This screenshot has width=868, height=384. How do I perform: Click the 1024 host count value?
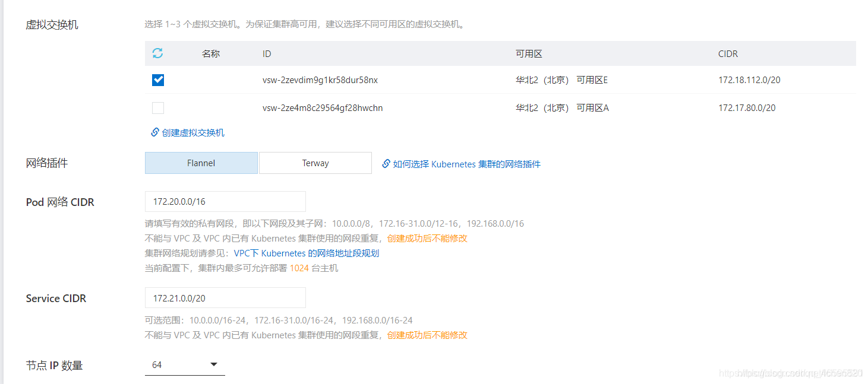point(299,268)
